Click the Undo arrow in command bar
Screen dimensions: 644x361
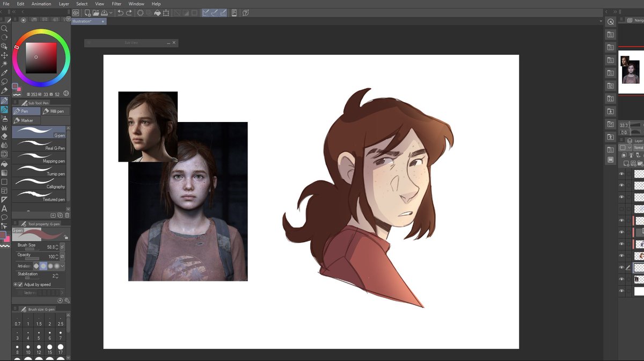point(120,12)
